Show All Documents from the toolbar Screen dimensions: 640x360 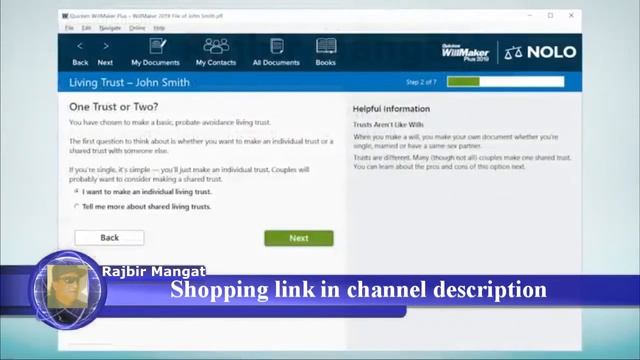276,52
